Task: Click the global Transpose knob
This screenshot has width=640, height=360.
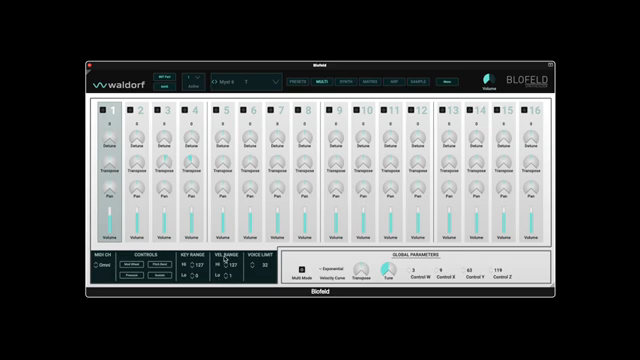Action: [361, 269]
